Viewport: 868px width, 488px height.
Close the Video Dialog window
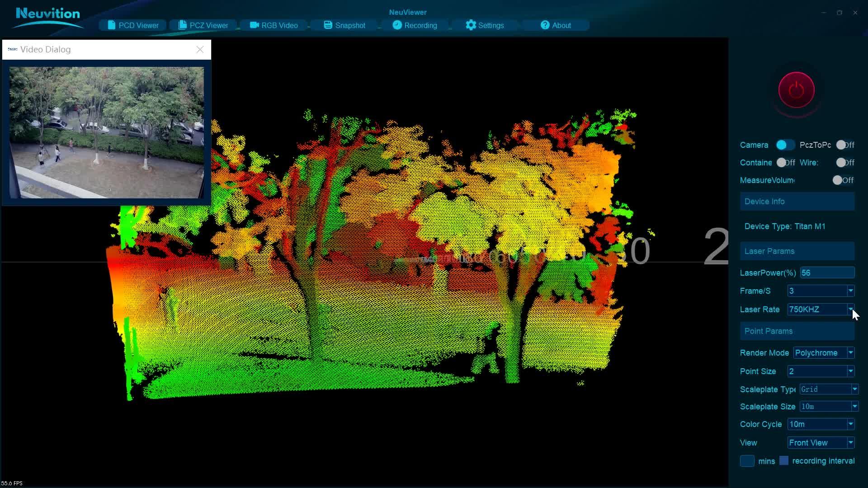pos(200,50)
